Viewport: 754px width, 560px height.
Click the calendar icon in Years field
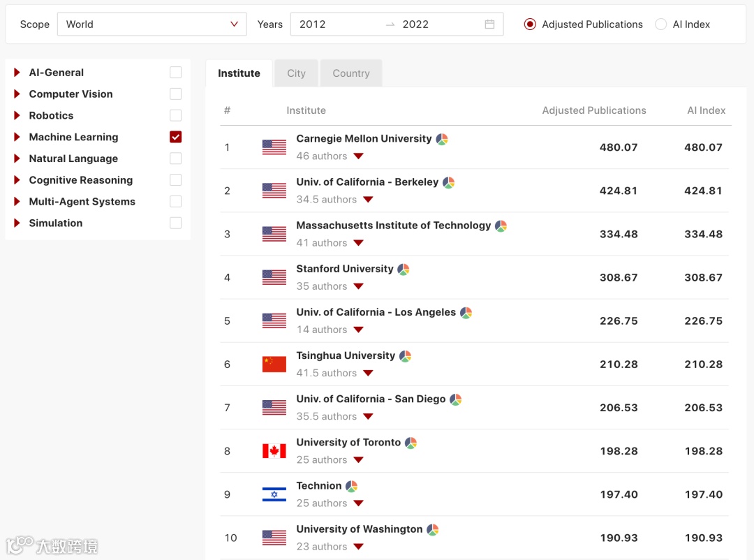(489, 24)
